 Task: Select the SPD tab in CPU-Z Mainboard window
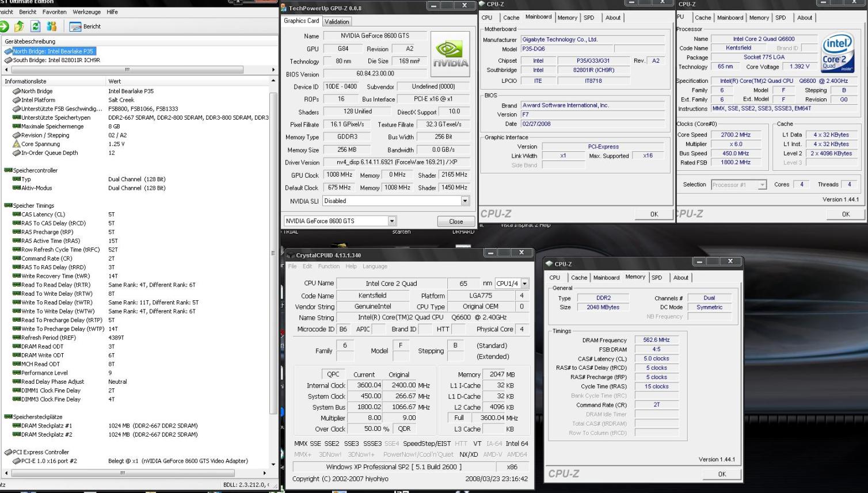pyautogui.click(x=589, y=18)
